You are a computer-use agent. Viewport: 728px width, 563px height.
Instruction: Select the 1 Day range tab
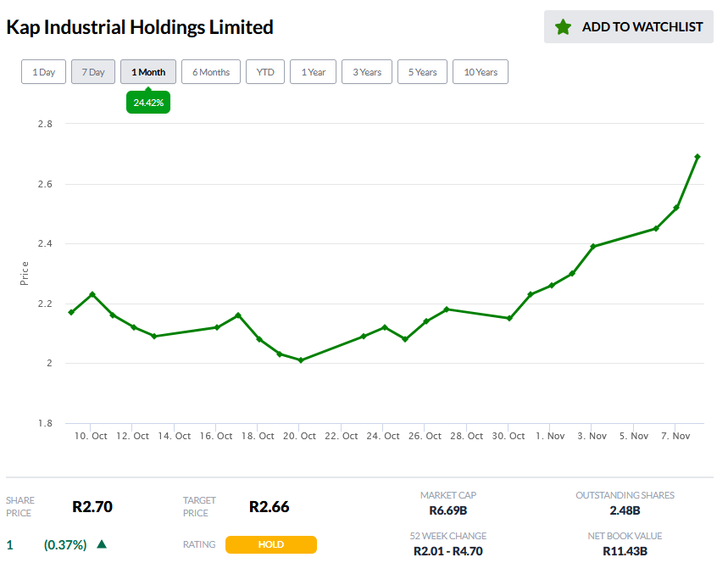pos(43,72)
